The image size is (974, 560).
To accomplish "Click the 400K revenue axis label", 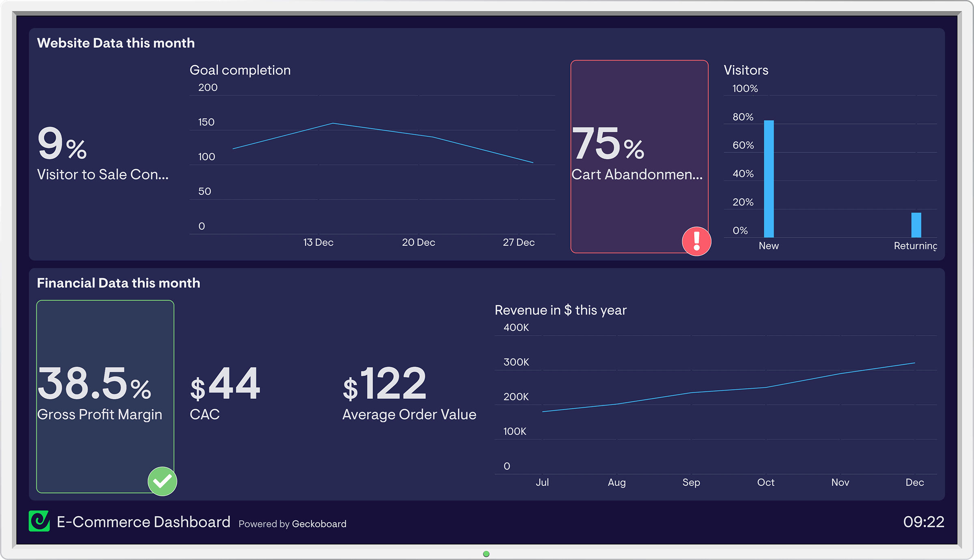I will point(516,328).
